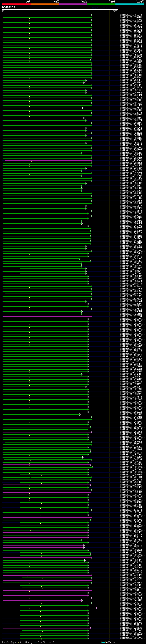Select the UniRef100_P14126 label

131,133
